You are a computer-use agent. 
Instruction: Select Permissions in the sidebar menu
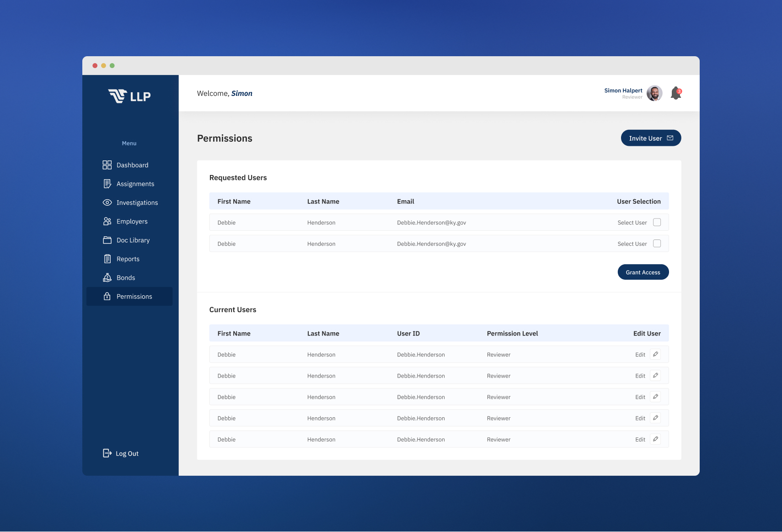[134, 296]
